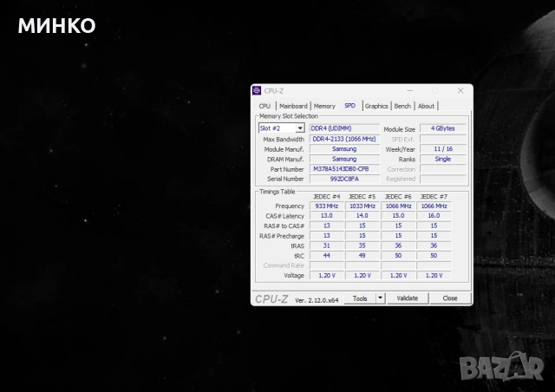555x392 pixels.
Task: Click the CPU-Z icon in the title bar
Action: pyautogui.click(x=258, y=90)
